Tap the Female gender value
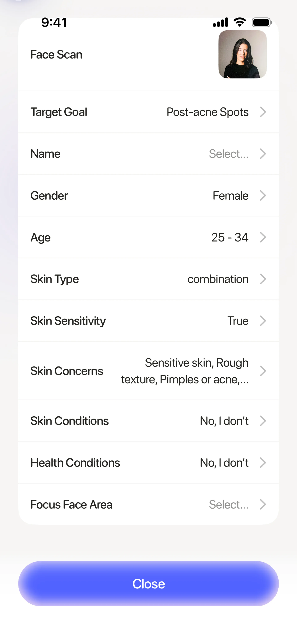297x644 pixels. pos(230,195)
